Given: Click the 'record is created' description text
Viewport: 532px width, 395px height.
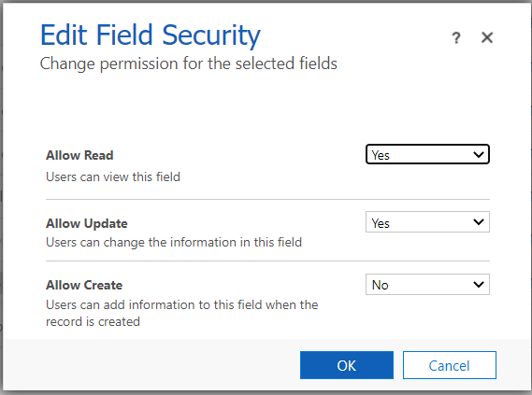Looking at the screenshot, I should (x=93, y=321).
